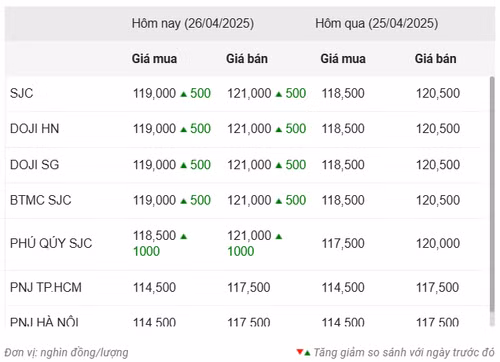Click the red down-arrow legend icon
Viewport: 500px width, 362px height.
(299, 351)
